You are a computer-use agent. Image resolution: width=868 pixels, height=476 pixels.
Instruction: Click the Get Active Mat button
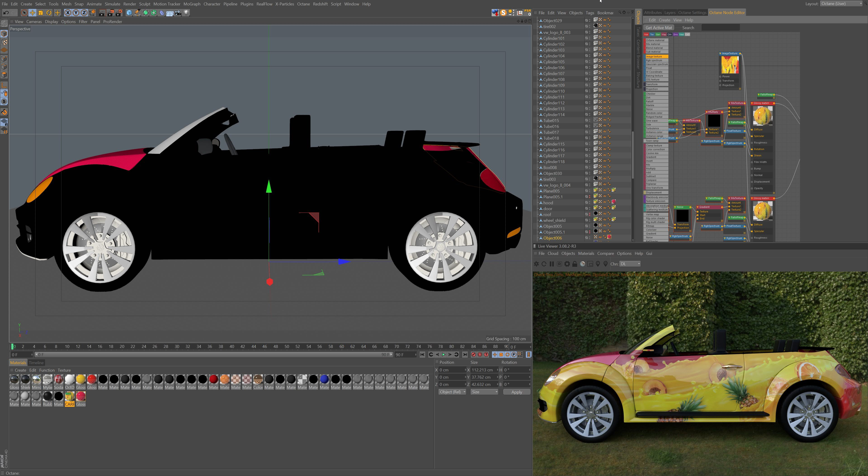658,28
